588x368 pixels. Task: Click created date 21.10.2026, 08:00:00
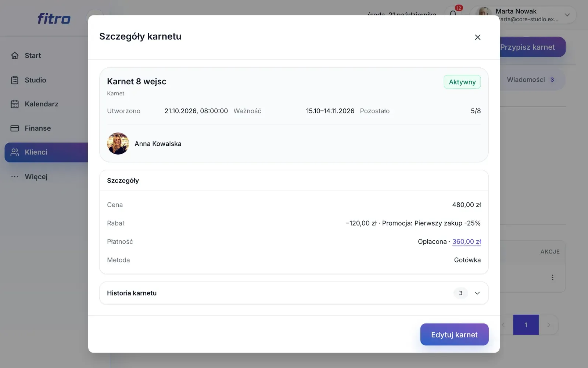[196, 111]
